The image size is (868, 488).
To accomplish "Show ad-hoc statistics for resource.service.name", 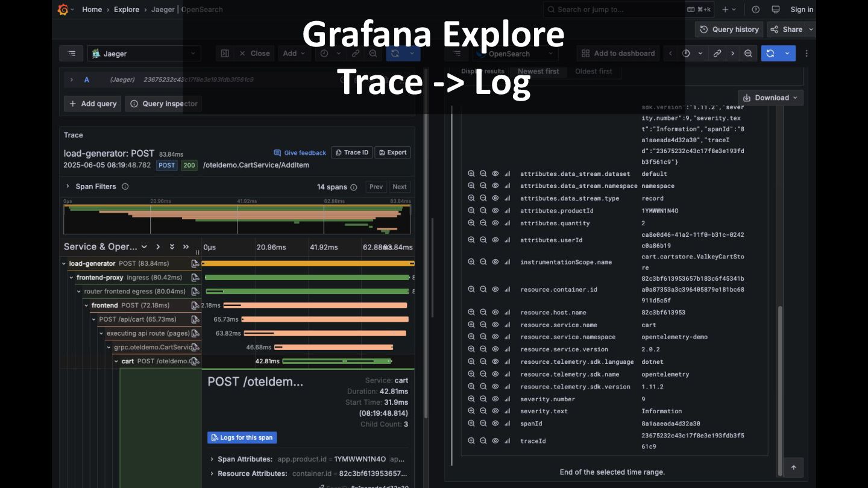I will pyautogui.click(x=507, y=325).
